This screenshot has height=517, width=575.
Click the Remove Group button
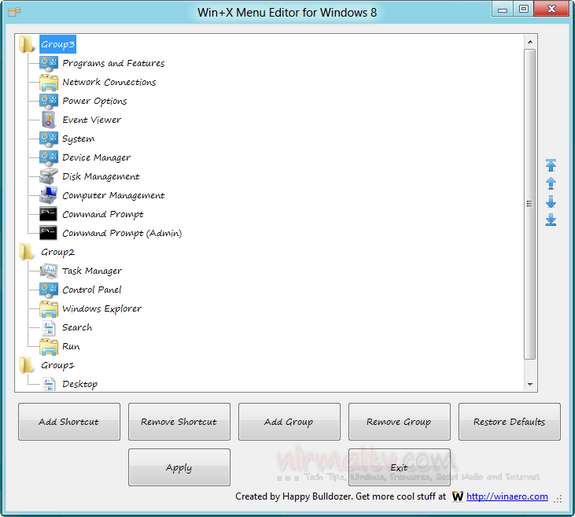click(x=399, y=422)
